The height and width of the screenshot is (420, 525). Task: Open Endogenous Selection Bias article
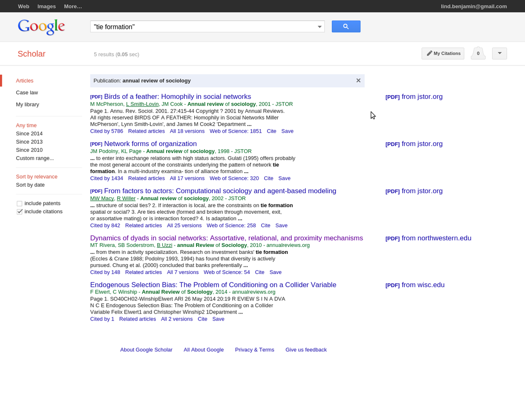pos(213,285)
